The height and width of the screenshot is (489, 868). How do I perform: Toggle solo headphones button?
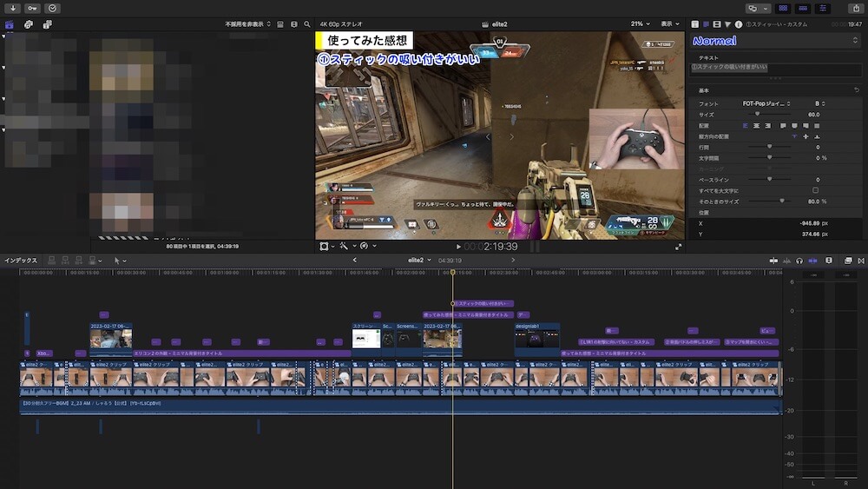799,261
